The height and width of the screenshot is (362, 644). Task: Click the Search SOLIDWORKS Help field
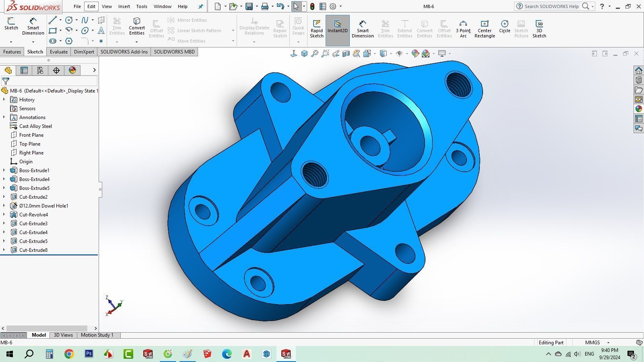click(x=551, y=6)
